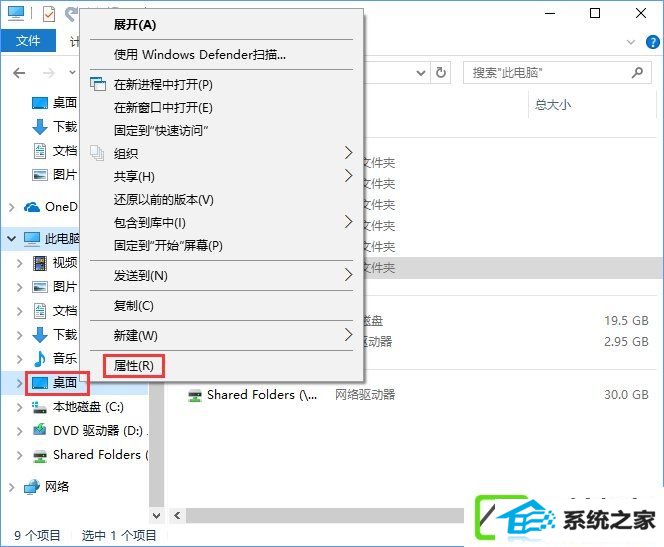Select the Shared Folders list row
The image size is (664, 547).
[x=418, y=395]
